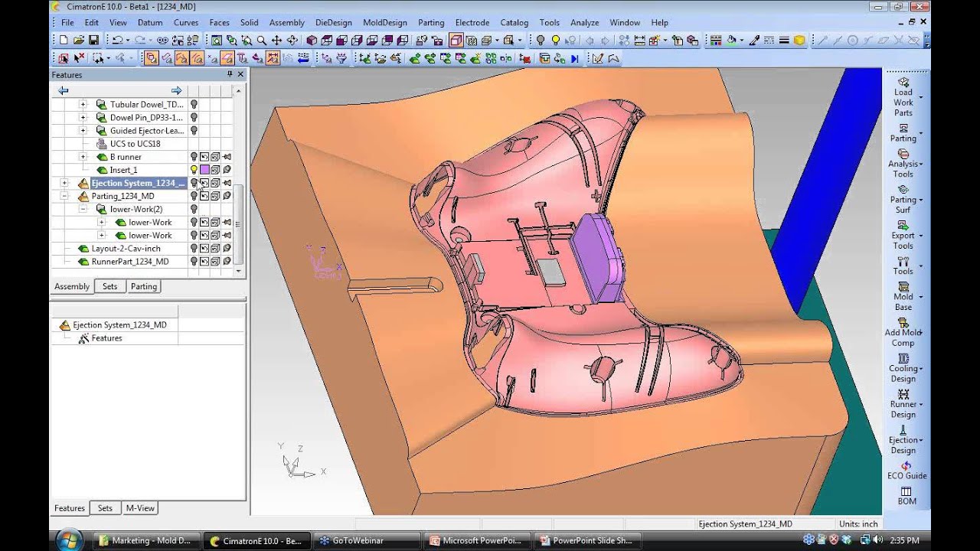Select the magnifying glass zoom tool

(x=261, y=40)
